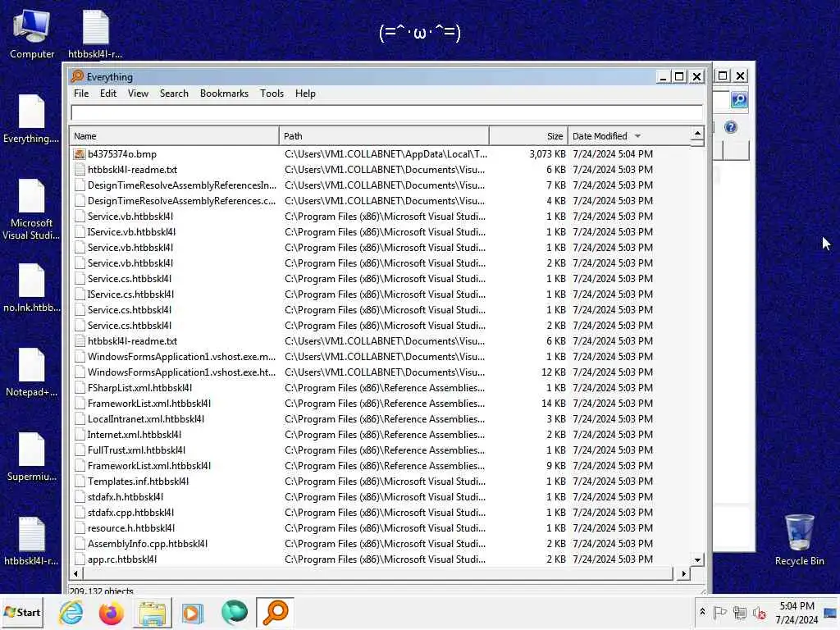
Task: Select DesignTimeResolveAssemblyReferencesIn... row
Action: pyautogui.click(x=381, y=185)
